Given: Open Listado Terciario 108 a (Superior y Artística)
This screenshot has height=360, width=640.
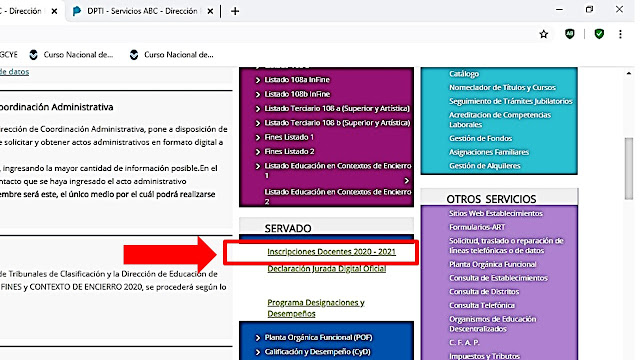Looking at the screenshot, I should click(x=337, y=108).
